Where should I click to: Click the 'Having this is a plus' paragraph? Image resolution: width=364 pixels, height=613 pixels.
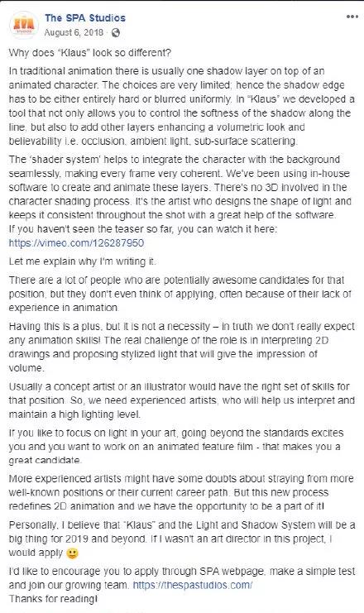(182, 347)
